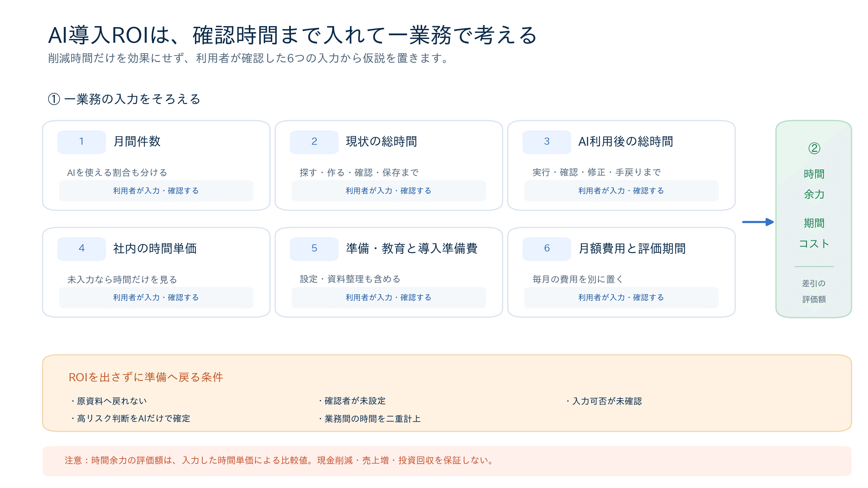Click 差引の評価額 in the green panel
Image resolution: width=868 pixels, height=488 pixels.
tap(814, 291)
